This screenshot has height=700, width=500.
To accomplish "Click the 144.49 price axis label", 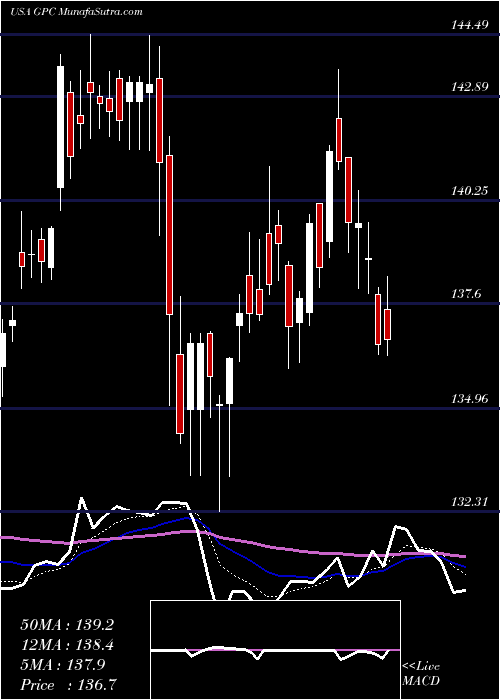I will [470, 25].
